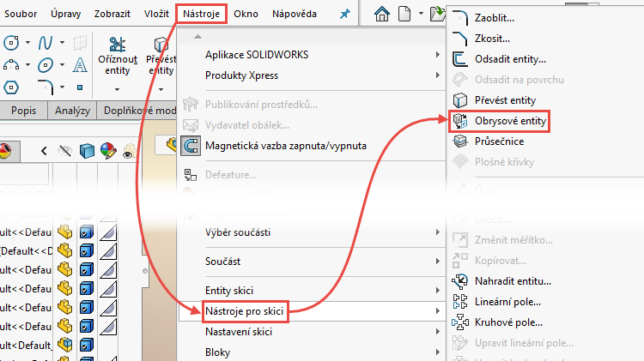Click the Open document folder icon
The image size is (644, 361).
(x=437, y=14)
